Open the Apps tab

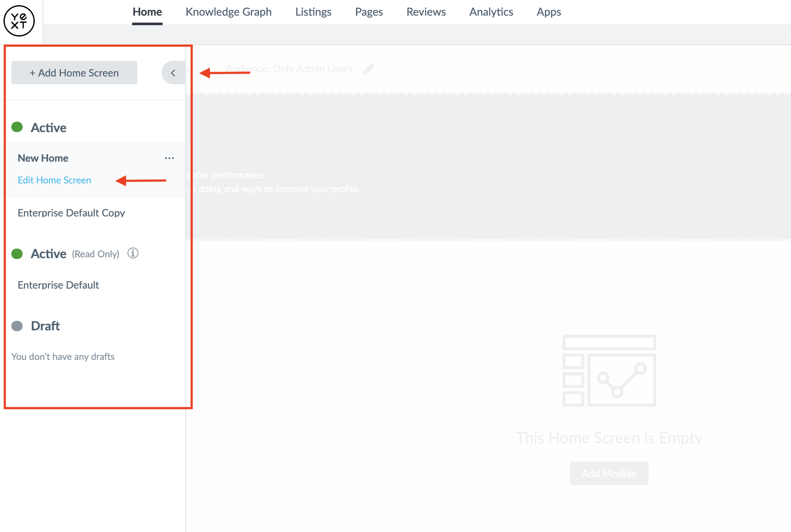coord(549,12)
